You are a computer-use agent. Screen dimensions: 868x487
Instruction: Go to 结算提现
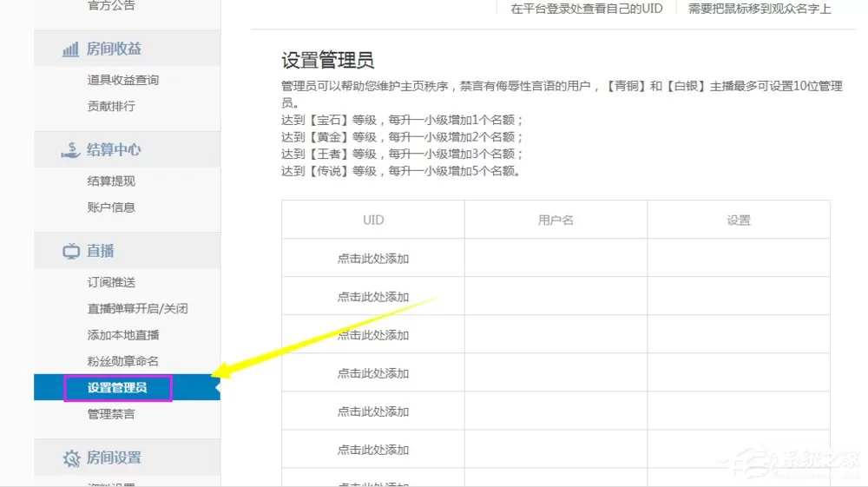pos(111,181)
